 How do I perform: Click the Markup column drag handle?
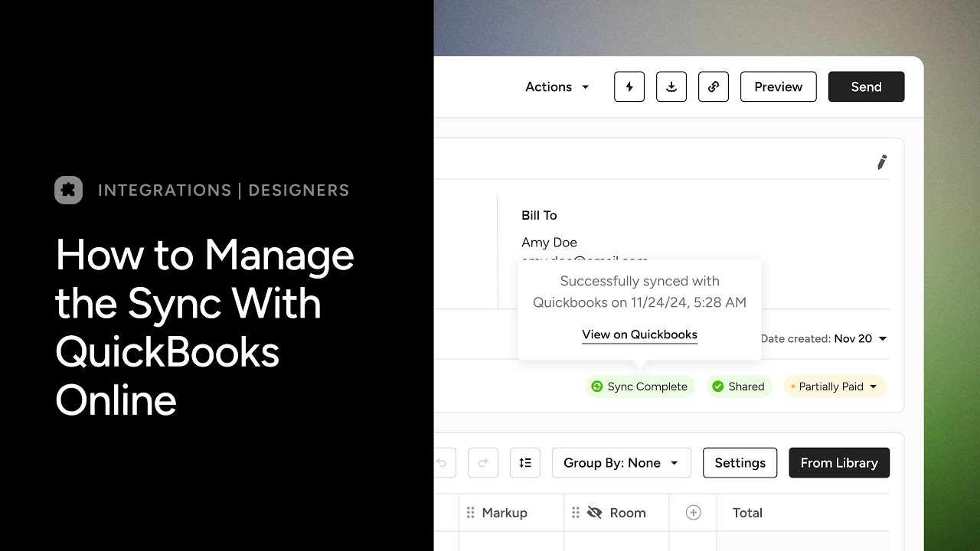[x=471, y=513]
